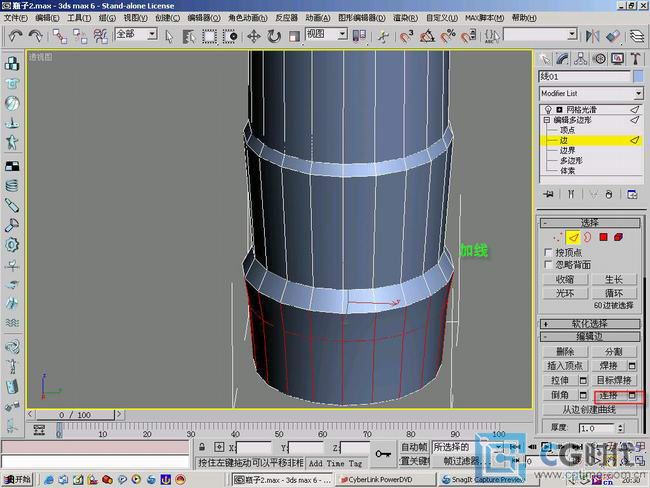Click the 开始 Start button
The height and width of the screenshot is (488, 650).
coord(17,480)
